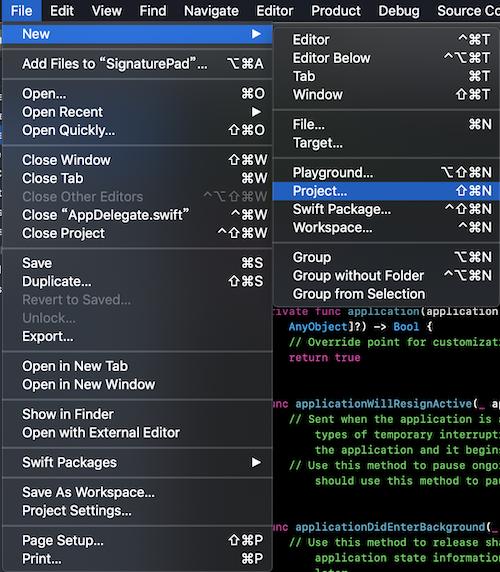The width and height of the screenshot is (500, 572).
Task: Select Page Setup…
Action: (x=137, y=540)
